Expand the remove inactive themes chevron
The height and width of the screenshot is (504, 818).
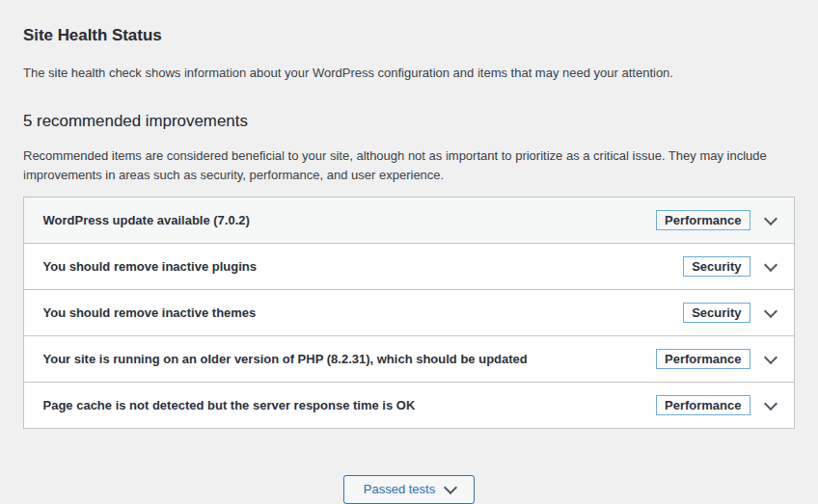(771, 314)
